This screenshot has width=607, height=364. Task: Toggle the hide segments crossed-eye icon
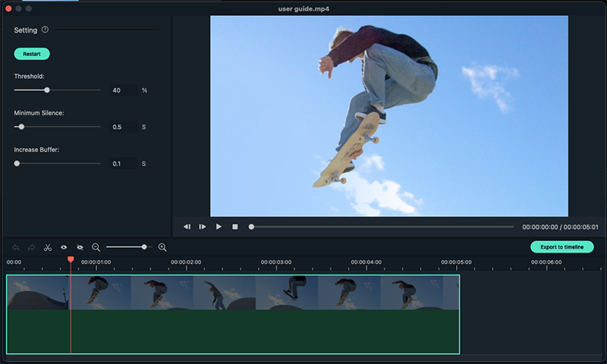[80, 247]
